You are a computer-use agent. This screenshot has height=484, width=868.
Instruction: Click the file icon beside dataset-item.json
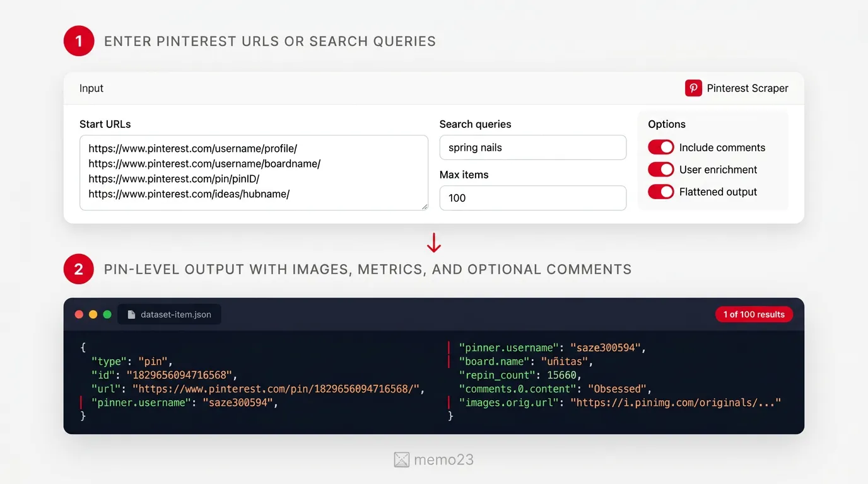pos(131,314)
